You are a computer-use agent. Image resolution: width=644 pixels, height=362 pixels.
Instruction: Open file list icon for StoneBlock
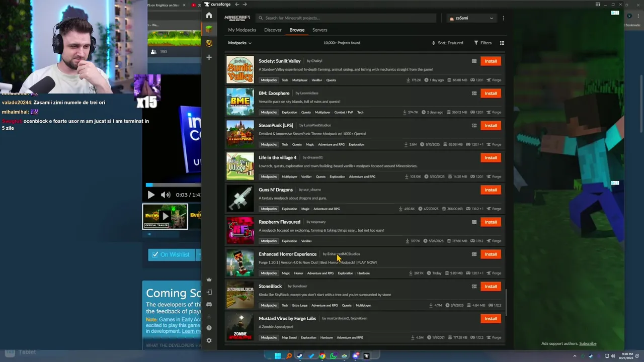(x=474, y=287)
